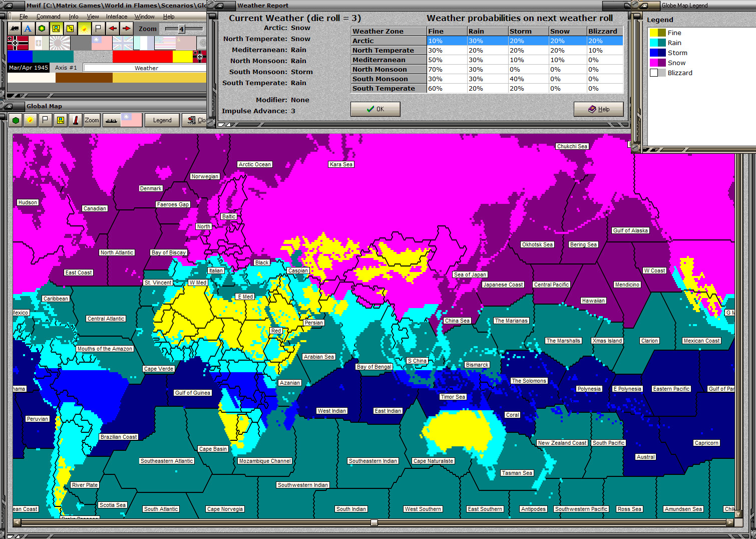Click the red lighthouse icon in Global Map toolbar
Viewport: 756px width, 539px height.
pyautogui.click(x=75, y=120)
